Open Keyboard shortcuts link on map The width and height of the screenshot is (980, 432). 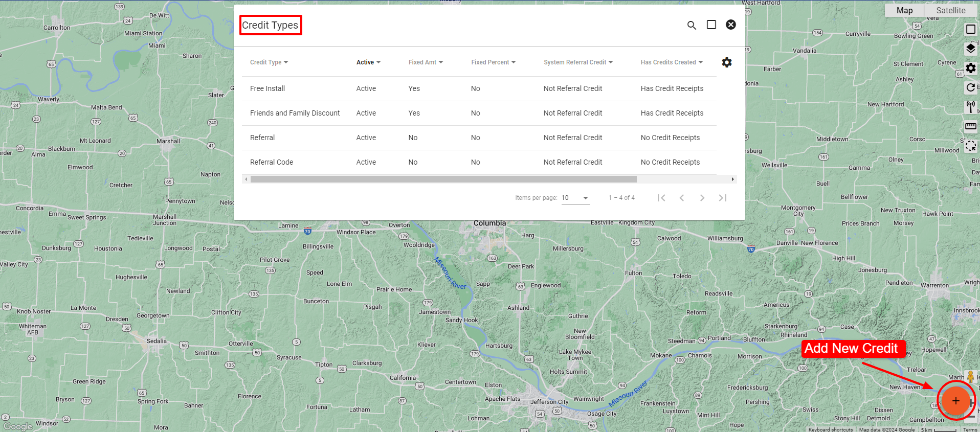pos(831,429)
